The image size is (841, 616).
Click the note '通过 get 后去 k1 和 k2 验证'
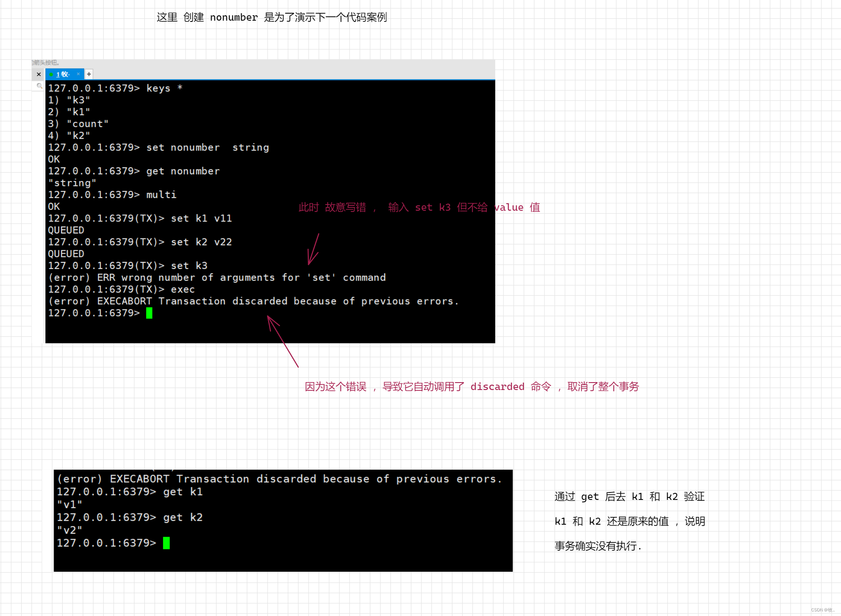pyautogui.click(x=630, y=497)
